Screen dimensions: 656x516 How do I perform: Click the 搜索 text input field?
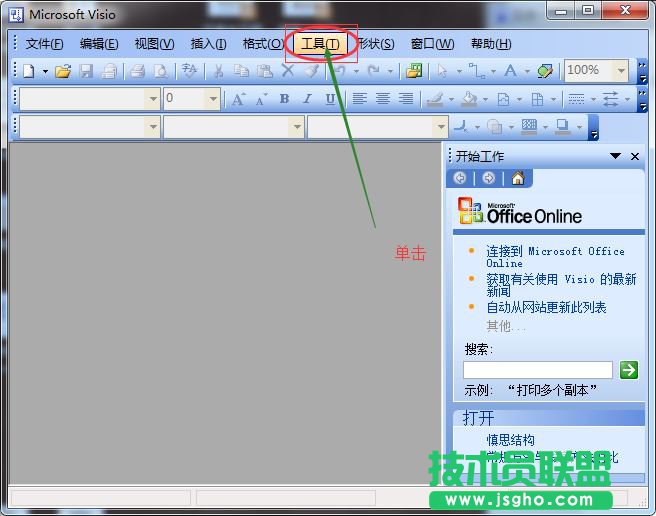click(538, 370)
